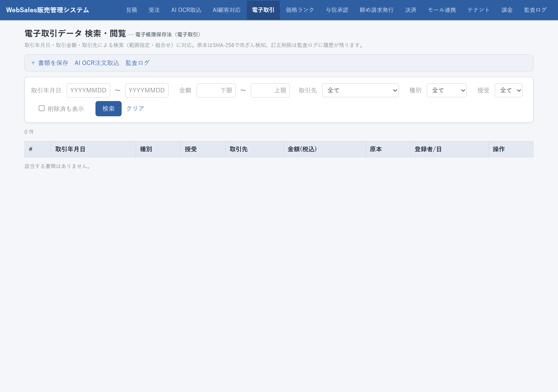Open the 価格ランク page
Screen dimensions: 558x392
point(300,10)
